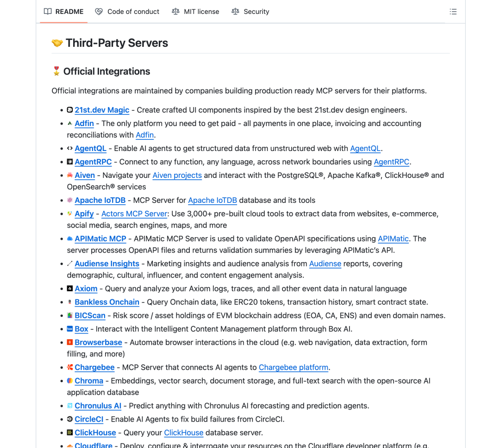500x448 pixels.
Task: Visit the Chargebee platform link
Action: (x=294, y=367)
